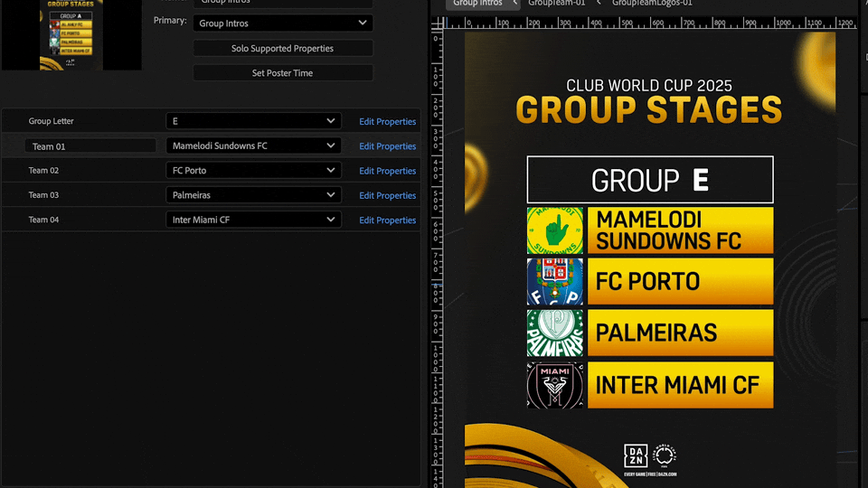
Task: Click Solo Supported Properties button
Action: tap(283, 48)
